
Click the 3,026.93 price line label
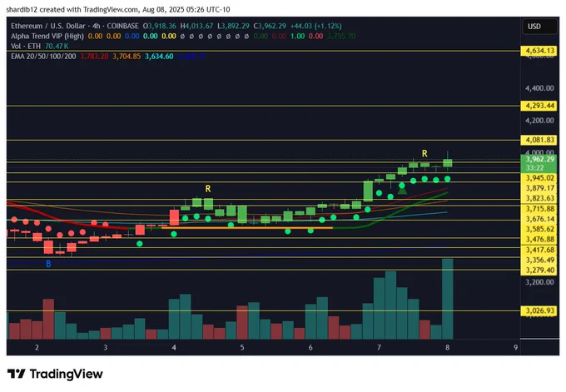coord(539,310)
